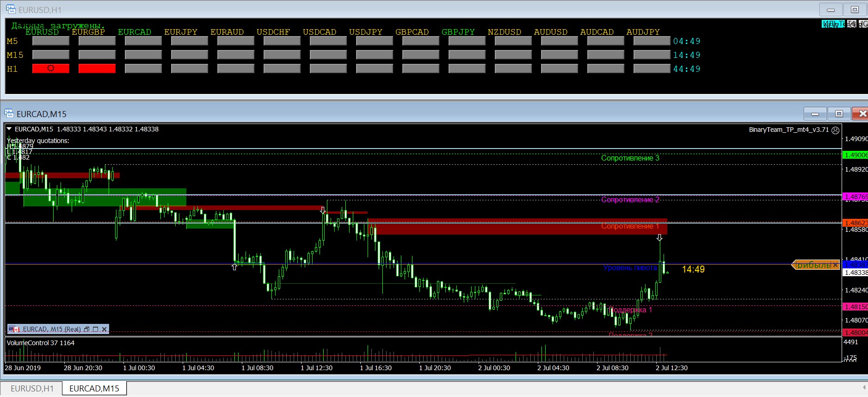This screenshot has height=397, width=868.
Task: Click the sun icon in the red H1 EURUSD cell
Action: (x=51, y=68)
